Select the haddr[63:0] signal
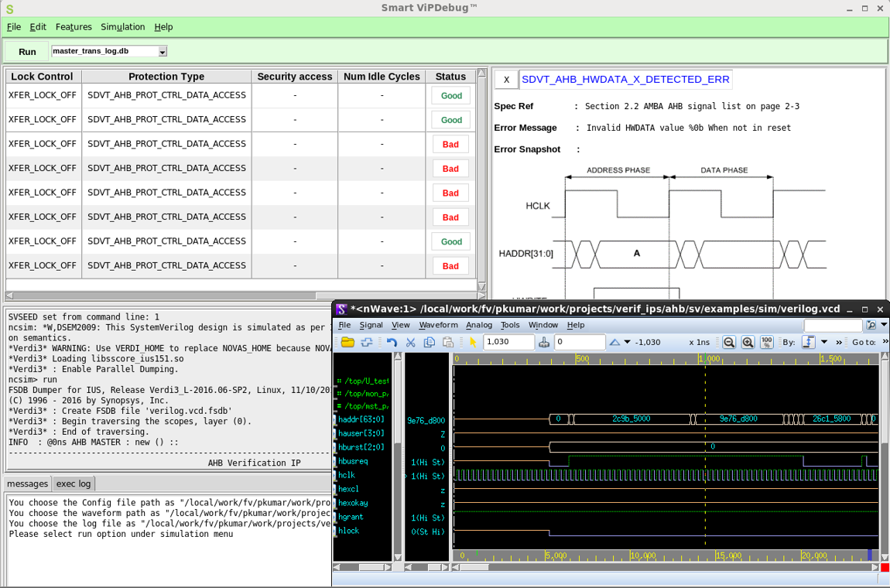This screenshot has width=890, height=588. point(361,419)
